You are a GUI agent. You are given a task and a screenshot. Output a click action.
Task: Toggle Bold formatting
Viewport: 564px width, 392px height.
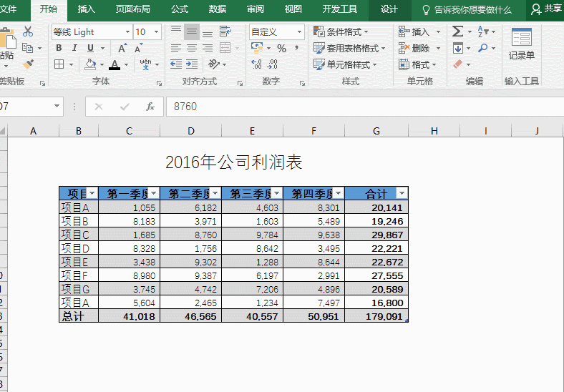59,48
